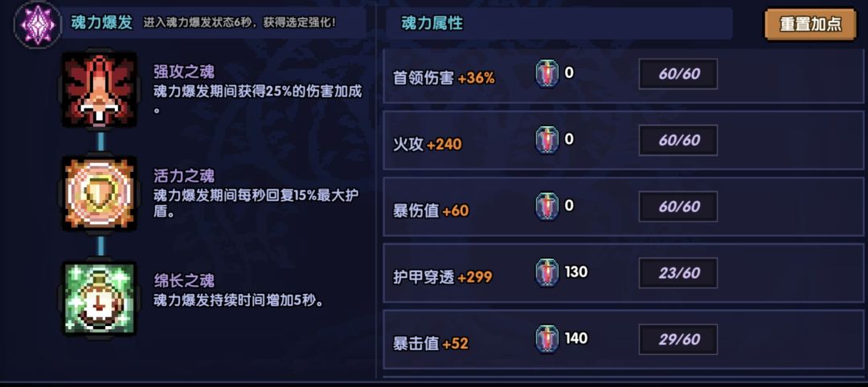Click the soul gem icon beside 首领伤害

547,74
